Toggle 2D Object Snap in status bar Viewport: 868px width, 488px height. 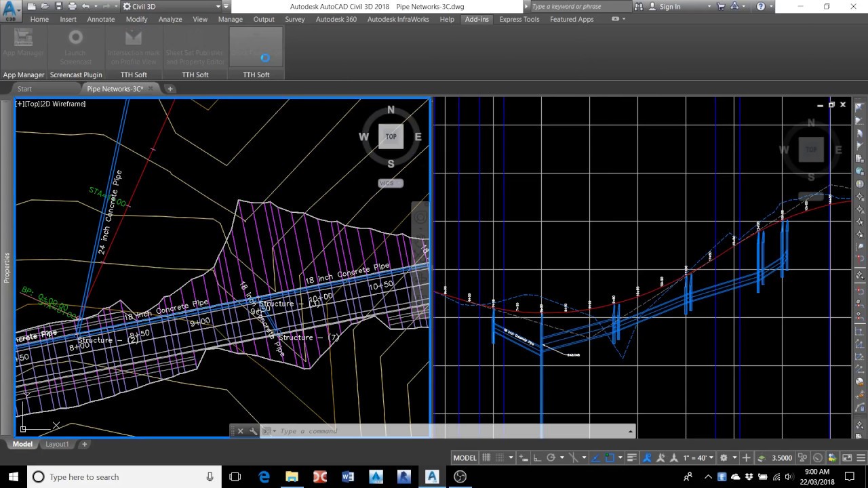pos(610,457)
